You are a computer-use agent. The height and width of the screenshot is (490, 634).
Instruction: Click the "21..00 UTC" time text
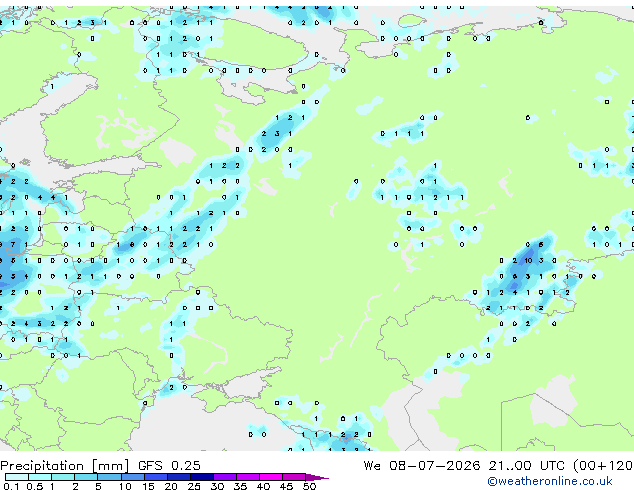526,466
